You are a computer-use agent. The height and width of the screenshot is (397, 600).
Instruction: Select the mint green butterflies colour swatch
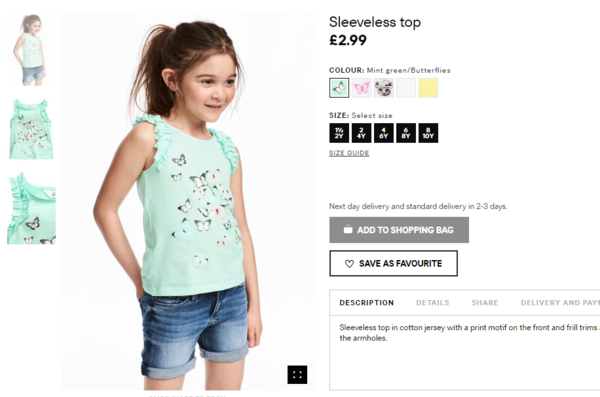339,88
